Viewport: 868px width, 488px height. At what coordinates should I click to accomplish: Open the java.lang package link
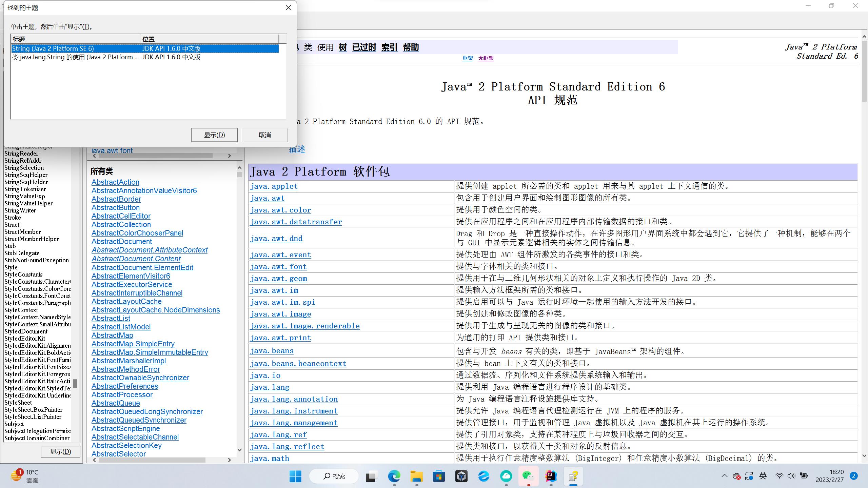[x=270, y=387]
